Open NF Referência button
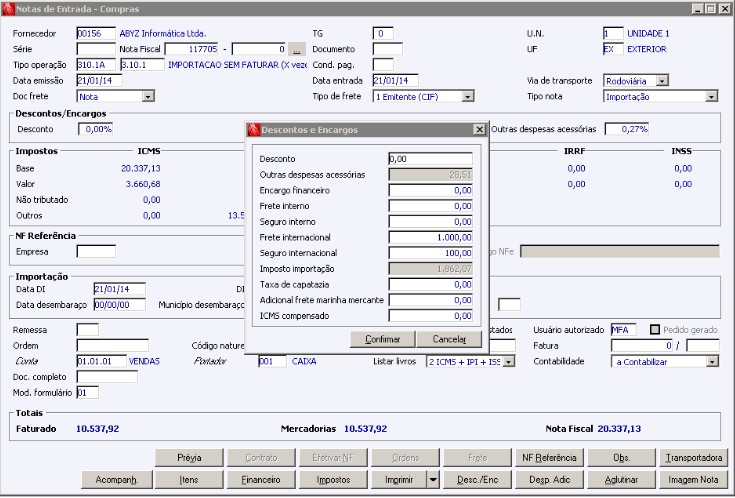This screenshot has height=498, width=735. pos(549,458)
